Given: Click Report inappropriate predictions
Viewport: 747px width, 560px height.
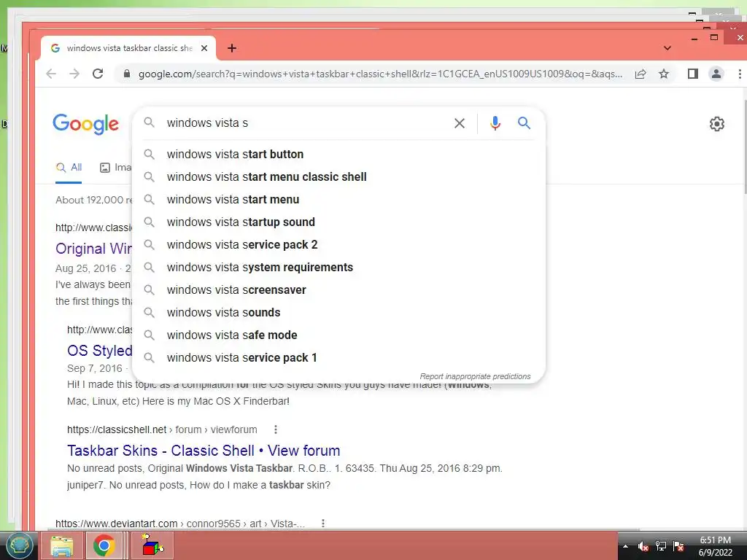Looking at the screenshot, I should (475, 376).
